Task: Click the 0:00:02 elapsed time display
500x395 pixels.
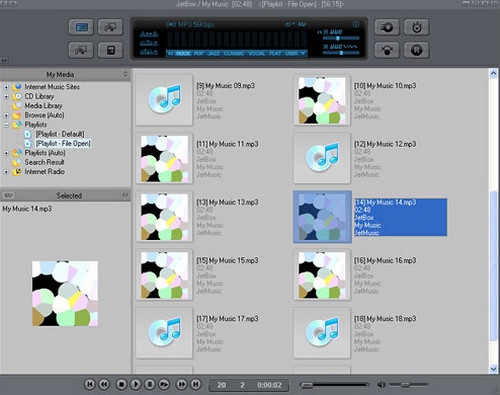Action: 269,385
